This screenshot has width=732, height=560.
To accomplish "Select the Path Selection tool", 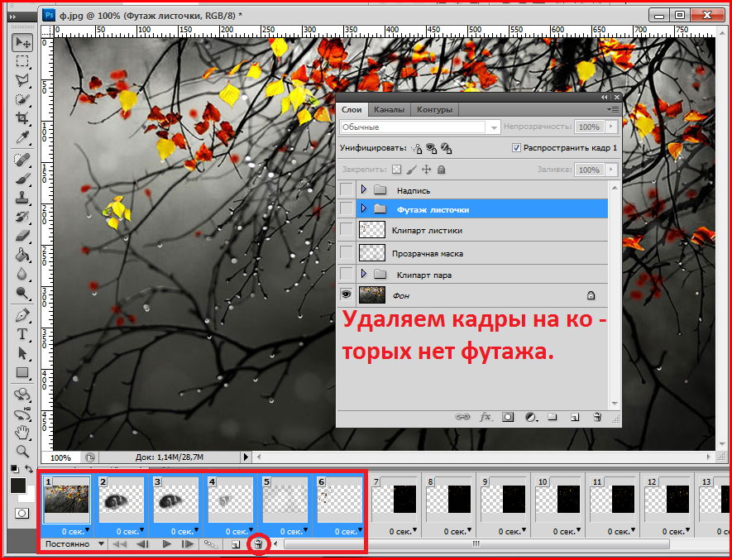I will tap(22, 353).
